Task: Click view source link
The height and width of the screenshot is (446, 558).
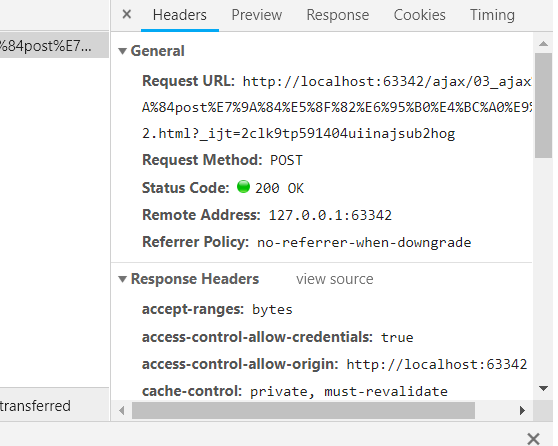Action: point(335,279)
